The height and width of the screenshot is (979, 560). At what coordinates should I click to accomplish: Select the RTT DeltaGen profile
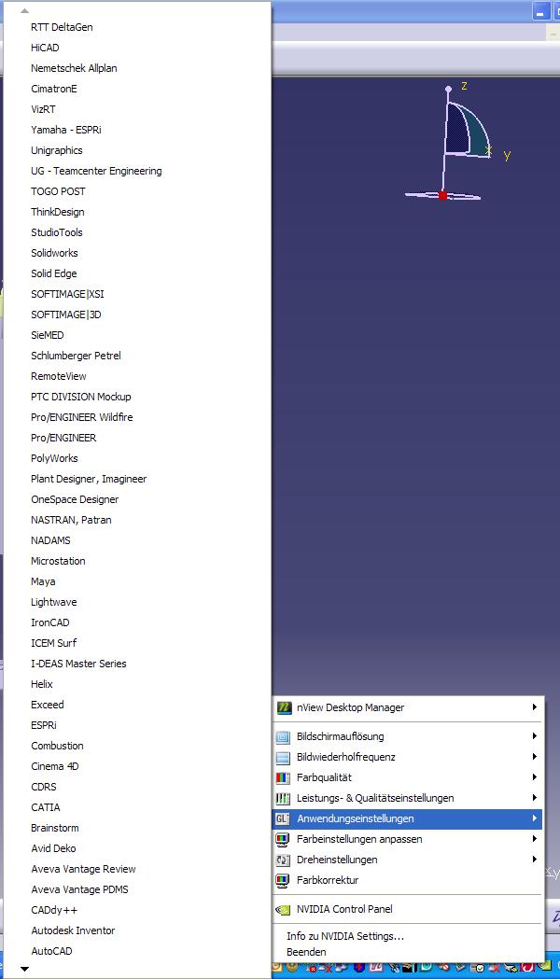62,27
